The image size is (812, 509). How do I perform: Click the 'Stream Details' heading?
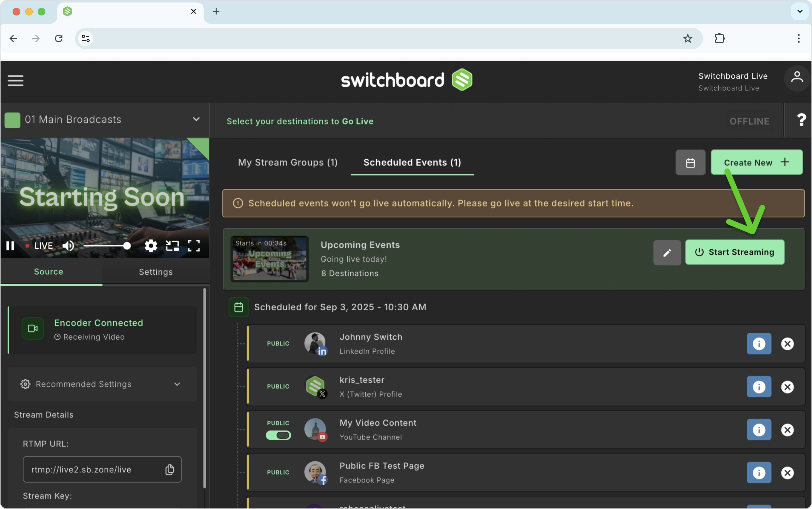tap(44, 415)
